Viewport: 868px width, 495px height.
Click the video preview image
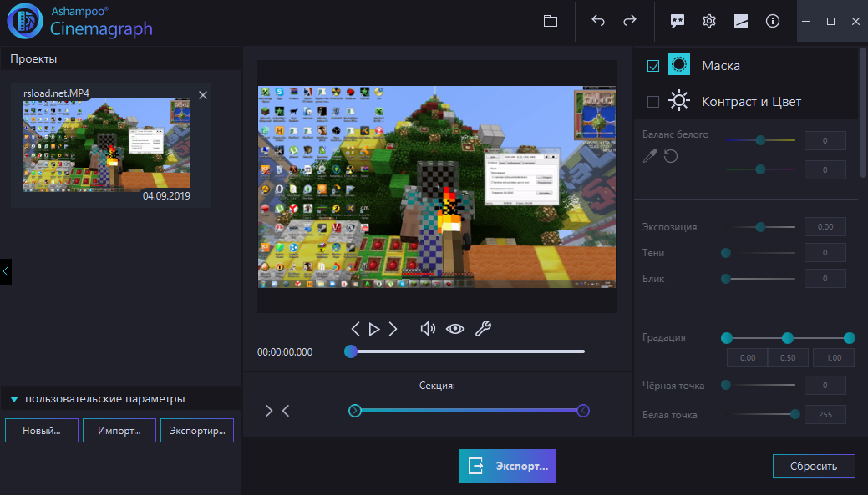(437, 187)
